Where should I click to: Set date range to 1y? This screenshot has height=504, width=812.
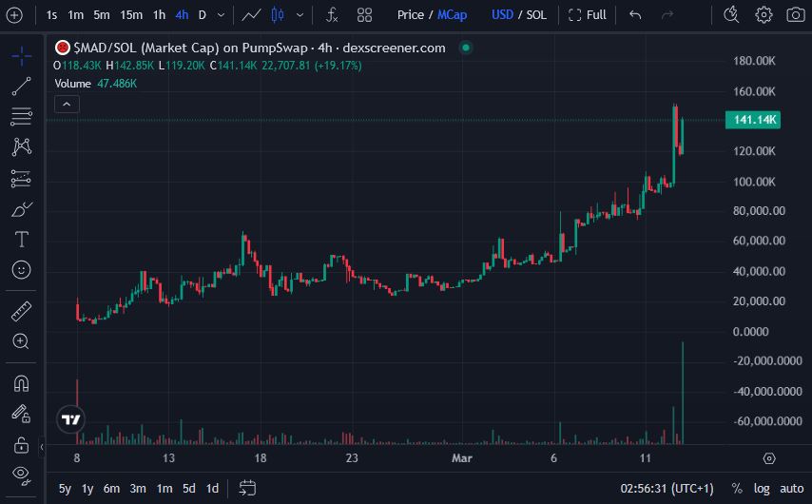tap(87, 489)
